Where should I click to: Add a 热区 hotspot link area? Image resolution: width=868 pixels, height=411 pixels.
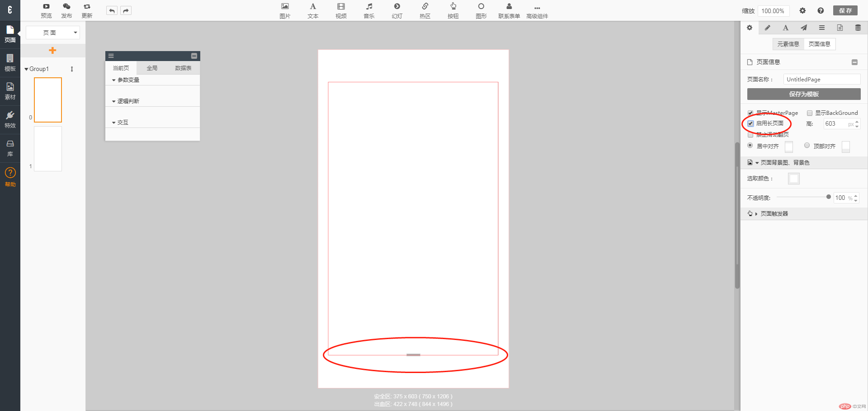click(x=425, y=10)
